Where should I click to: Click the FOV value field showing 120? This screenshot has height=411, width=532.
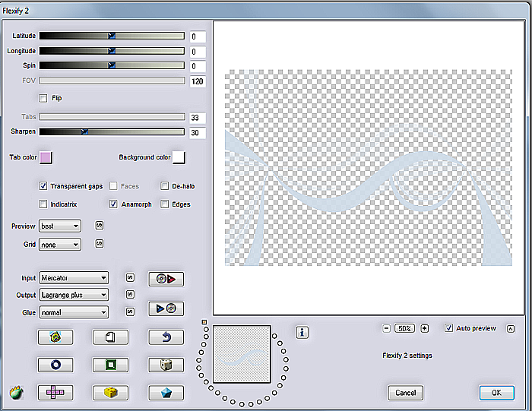coord(198,81)
